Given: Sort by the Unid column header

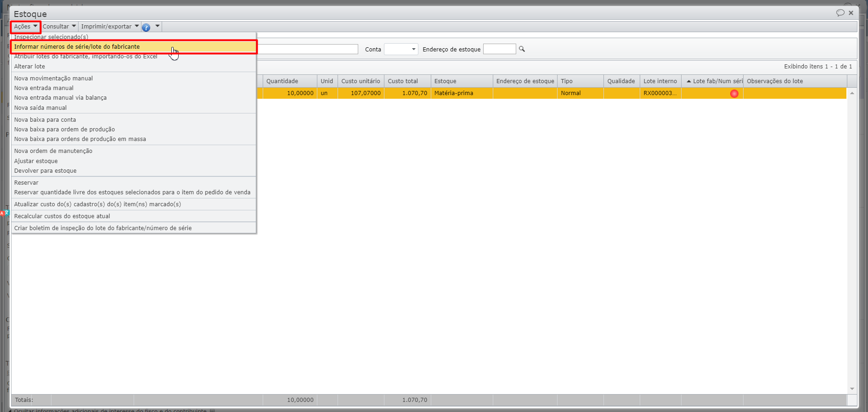Looking at the screenshot, I should click(x=327, y=81).
